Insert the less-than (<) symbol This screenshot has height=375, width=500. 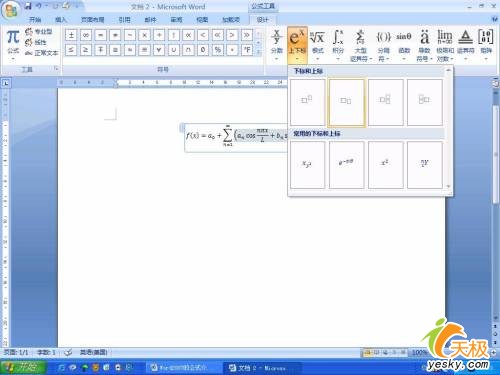click(203, 35)
